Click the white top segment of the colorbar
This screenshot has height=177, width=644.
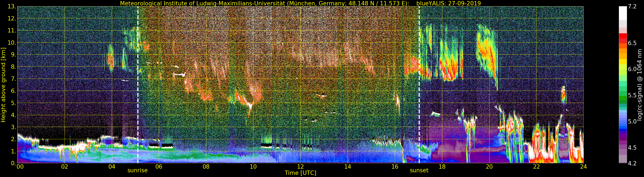pyautogui.click(x=623, y=13)
